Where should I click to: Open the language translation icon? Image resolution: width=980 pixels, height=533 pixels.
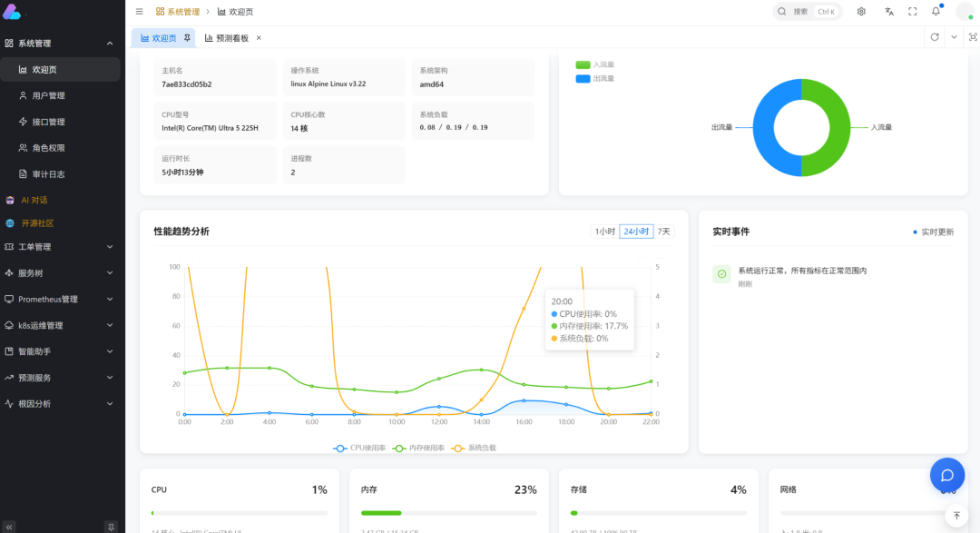889,11
